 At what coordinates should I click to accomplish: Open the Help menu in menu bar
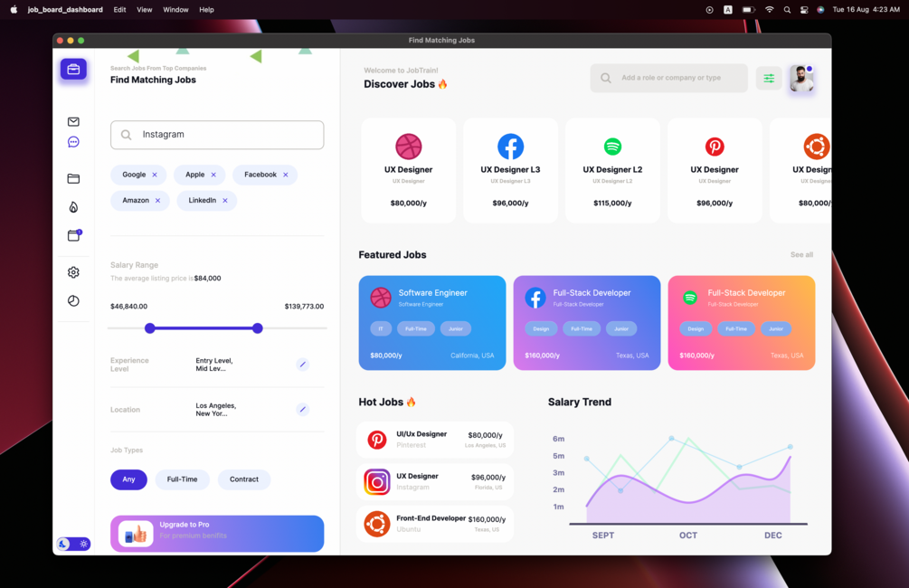tap(206, 10)
